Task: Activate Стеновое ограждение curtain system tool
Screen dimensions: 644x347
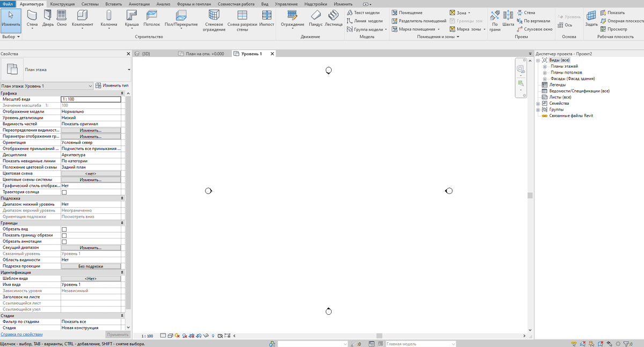Action: 214,20
